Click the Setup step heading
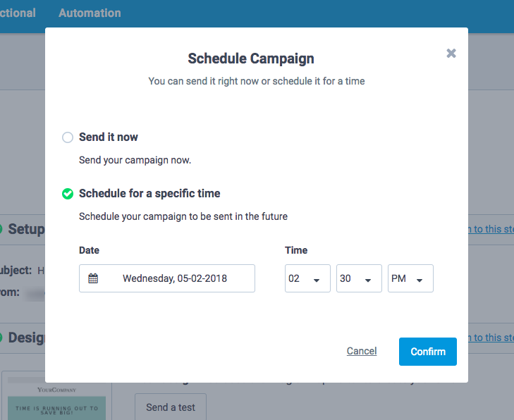The image size is (514, 420). [x=26, y=229]
